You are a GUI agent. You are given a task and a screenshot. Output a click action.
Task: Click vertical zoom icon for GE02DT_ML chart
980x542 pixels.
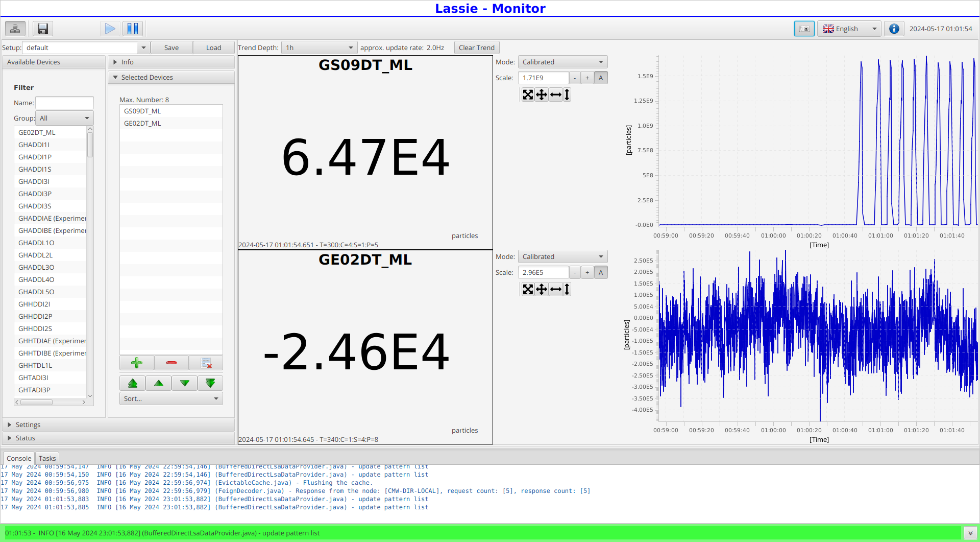pyautogui.click(x=567, y=289)
